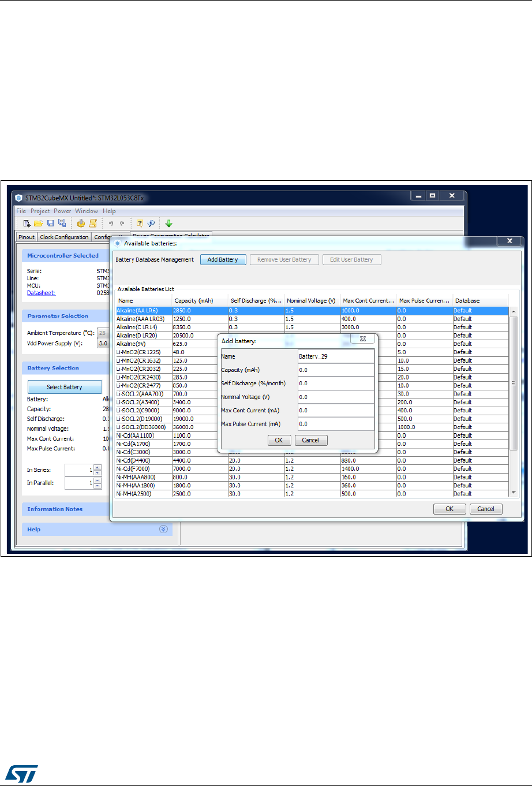Click the Save As toolbar icon
The width and height of the screenshot is (532, 786).
[62, 223]
